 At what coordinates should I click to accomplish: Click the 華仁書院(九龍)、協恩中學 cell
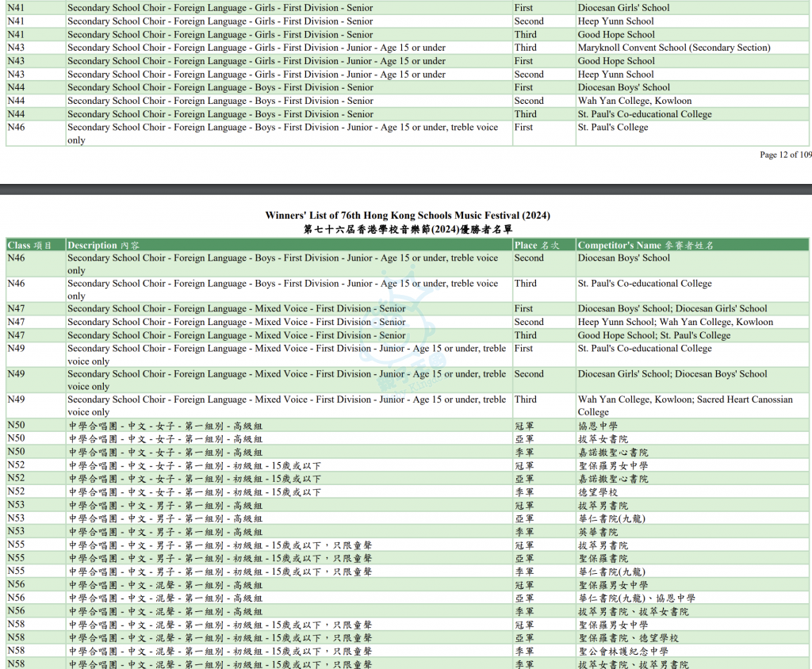[637, 598]
